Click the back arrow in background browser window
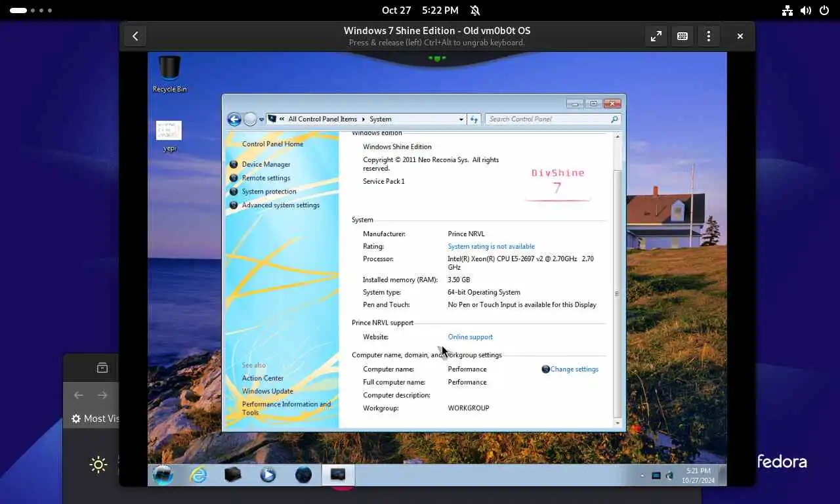Screen dimensions: 840x504 click(79, 395)
